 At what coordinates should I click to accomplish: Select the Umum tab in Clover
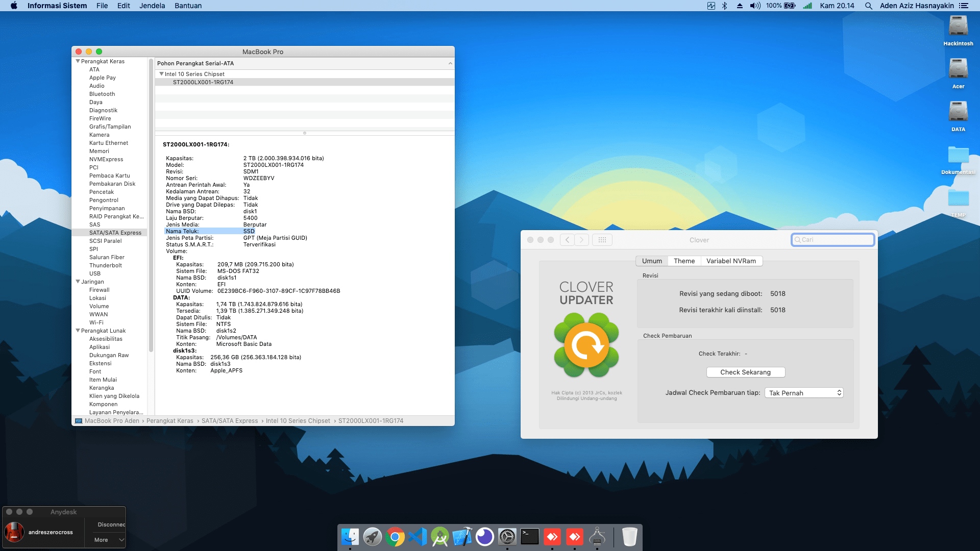652,261
